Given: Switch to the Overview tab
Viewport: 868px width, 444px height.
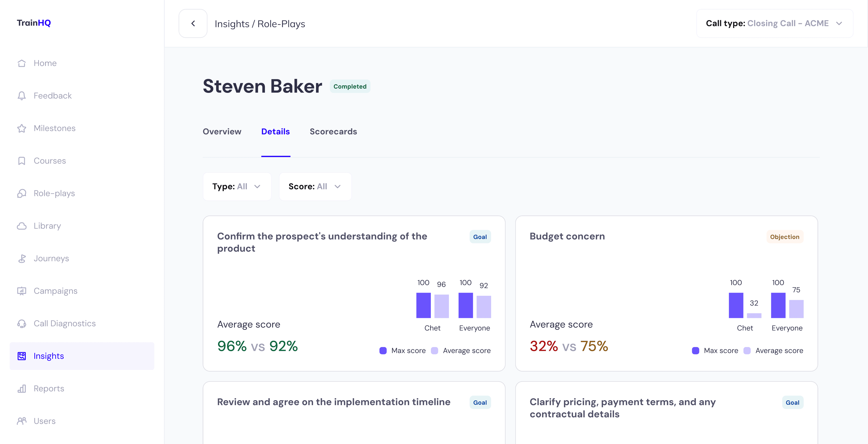Looking at the screenshot, I should tap(222, 132).
